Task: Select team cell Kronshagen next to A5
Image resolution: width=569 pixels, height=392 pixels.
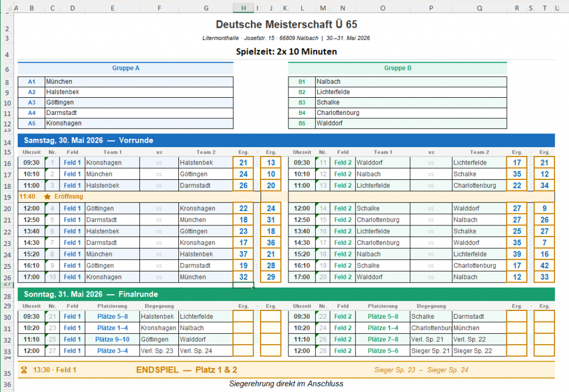Action: pos(139,123)
